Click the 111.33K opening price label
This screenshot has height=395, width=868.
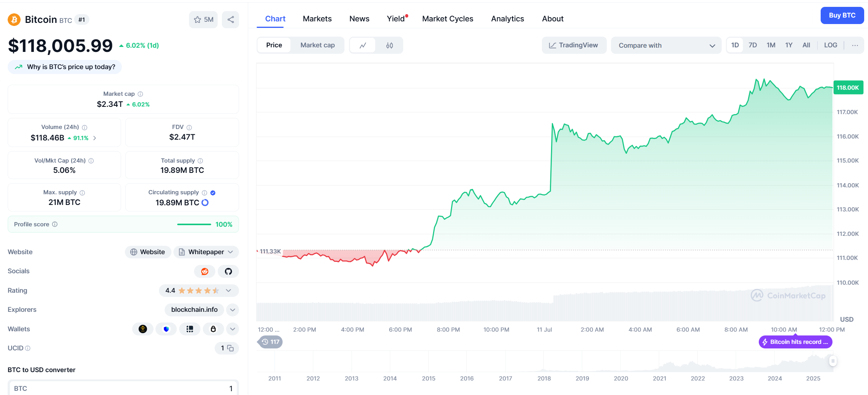click(x=270, y=252)
